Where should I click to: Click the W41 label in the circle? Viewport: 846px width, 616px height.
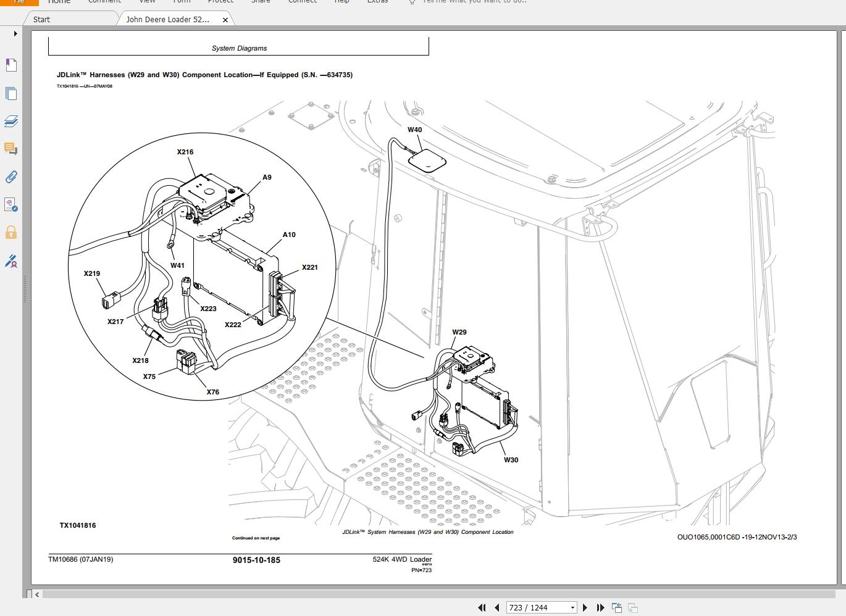pos(177,265)
